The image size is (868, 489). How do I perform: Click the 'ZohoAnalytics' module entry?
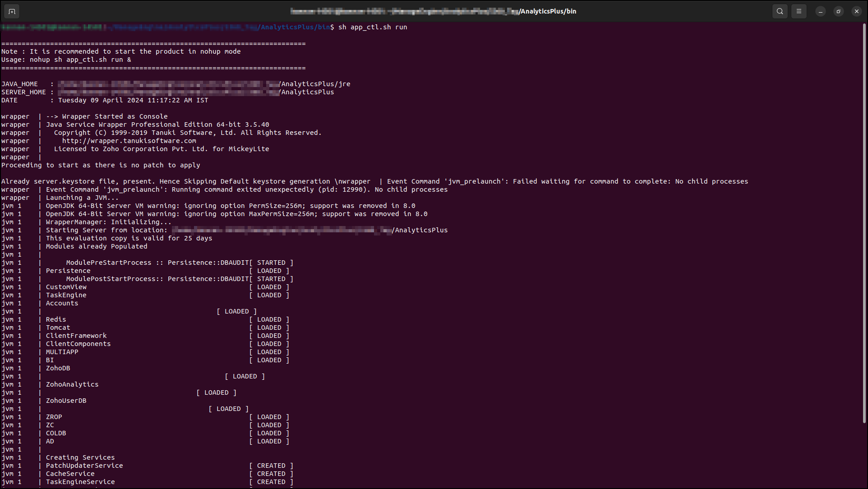pos(72,384)
